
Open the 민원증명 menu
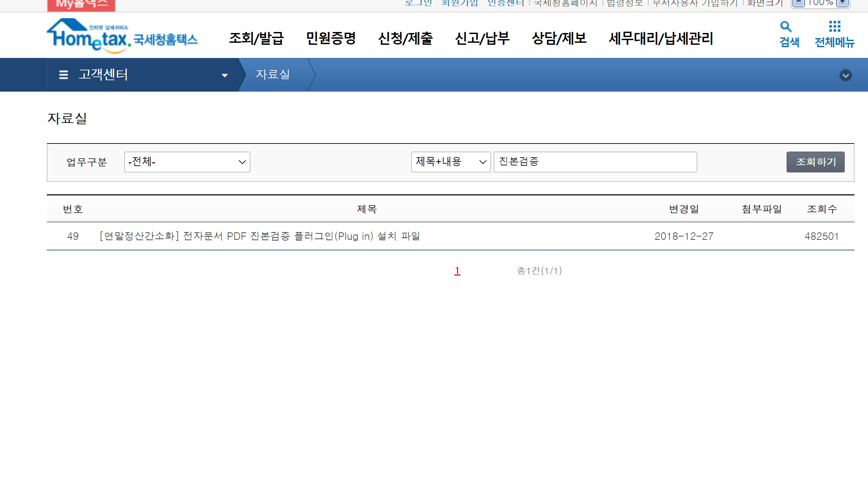pyautogui.click(x=331, y=38)
